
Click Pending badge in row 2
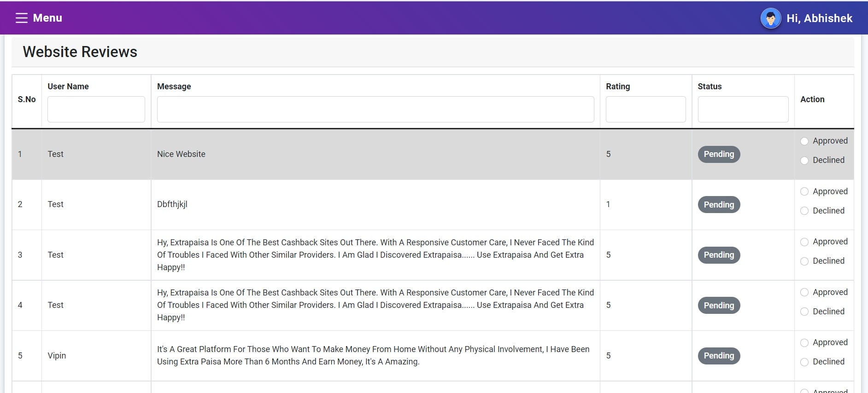point(719,205)
